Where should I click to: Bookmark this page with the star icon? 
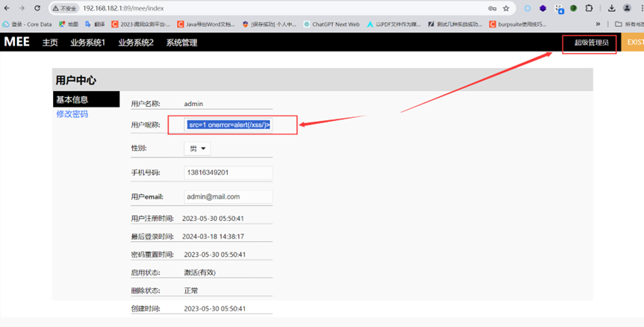pyautogui.click(x=506, y=8)
